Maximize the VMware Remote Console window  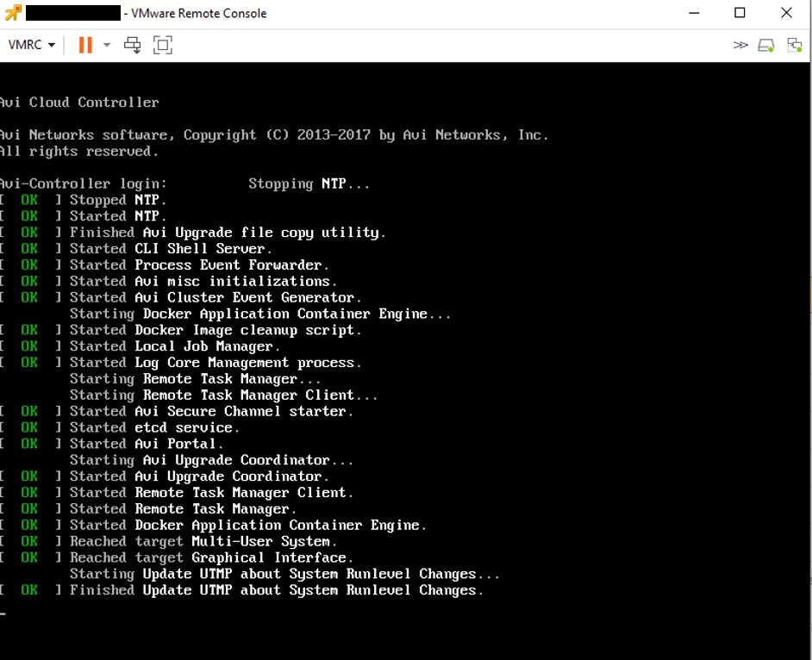(x=740, y=13)
